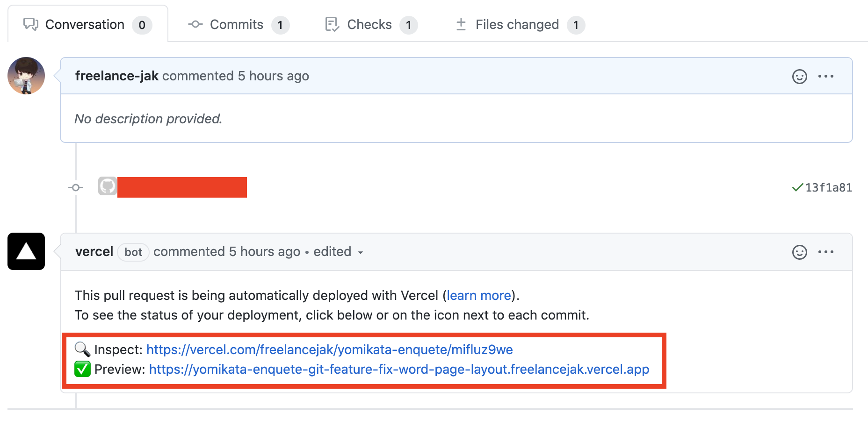This screenshot has width=868, height=427.
Task: Click the green checkmark Preview emoji
Action: (x=82, y=369)
